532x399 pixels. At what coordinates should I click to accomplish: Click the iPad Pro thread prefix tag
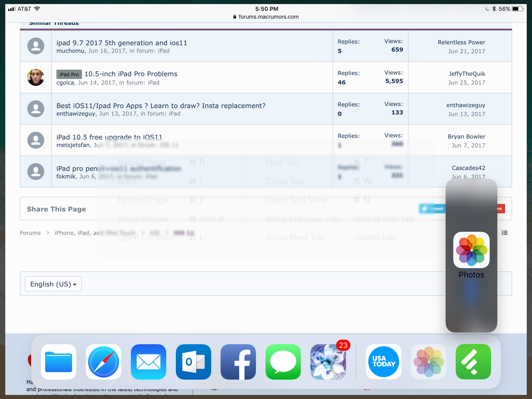[x=69, y=74]
